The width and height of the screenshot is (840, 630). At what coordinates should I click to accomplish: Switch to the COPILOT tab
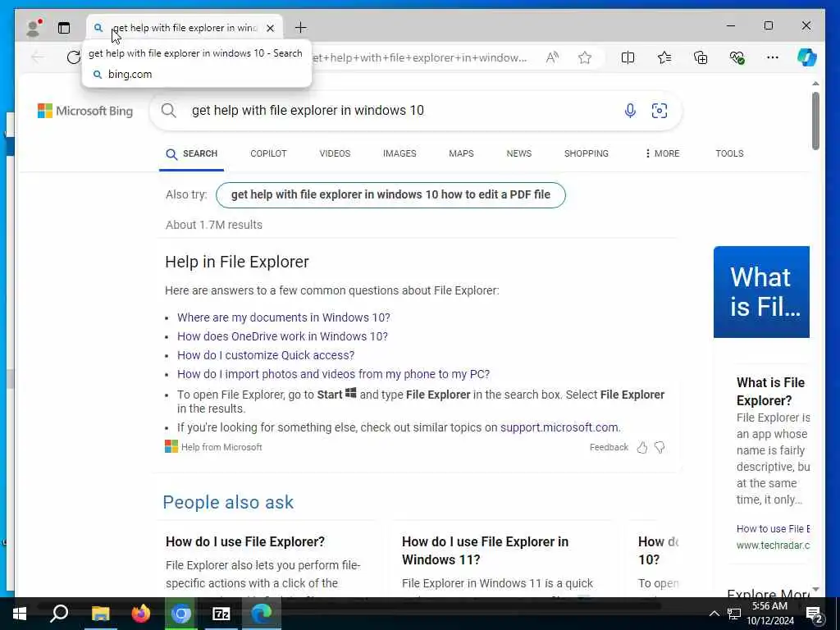(268, 153)
